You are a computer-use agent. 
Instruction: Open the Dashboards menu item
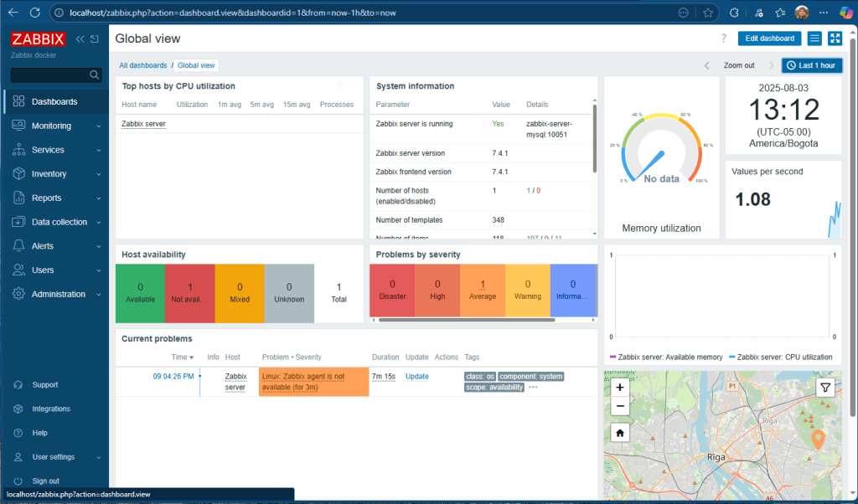click(54, 101)
